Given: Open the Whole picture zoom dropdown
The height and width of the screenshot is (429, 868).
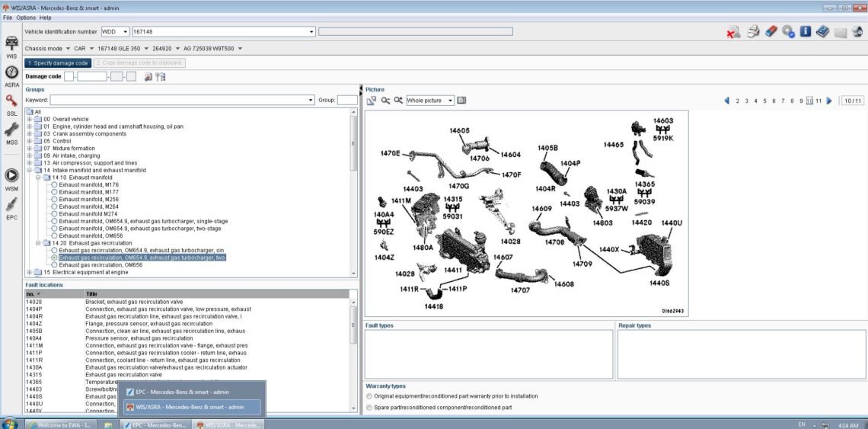Looking at the screenshot, I should (450, 101).
